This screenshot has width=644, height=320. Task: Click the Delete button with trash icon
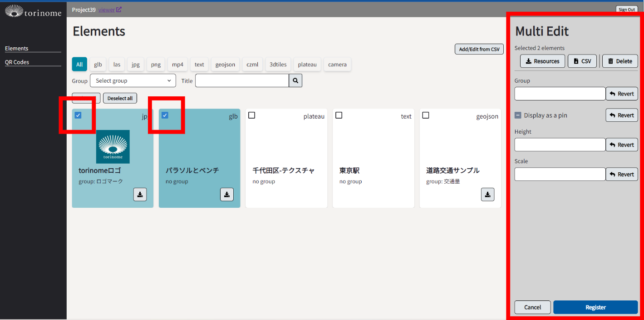620,61
